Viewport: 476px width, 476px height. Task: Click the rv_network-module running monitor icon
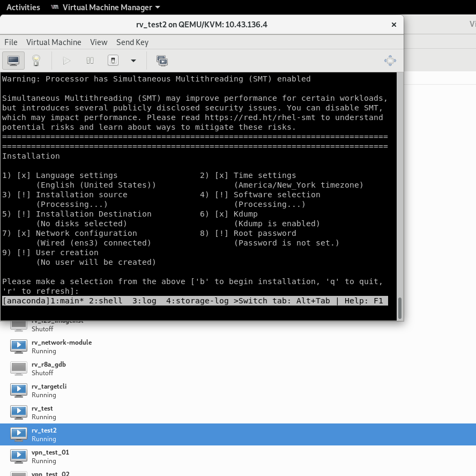[19, 346]
